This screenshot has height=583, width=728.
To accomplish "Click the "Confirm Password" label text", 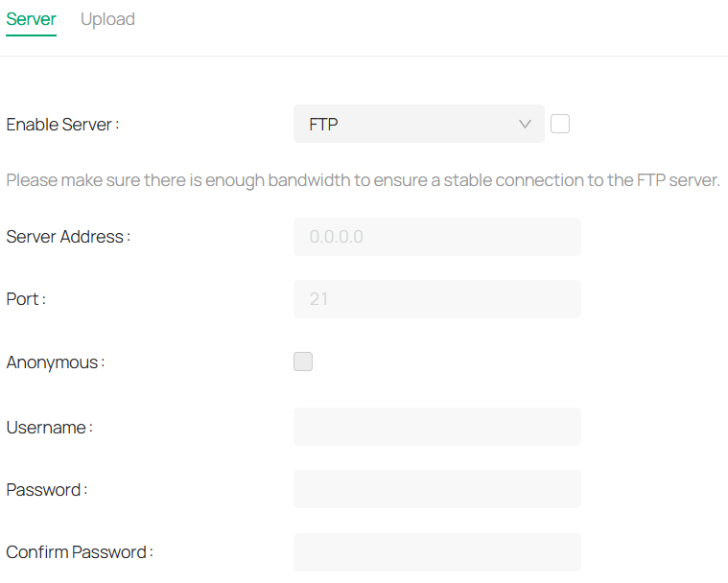I will [x=79, y=552].
